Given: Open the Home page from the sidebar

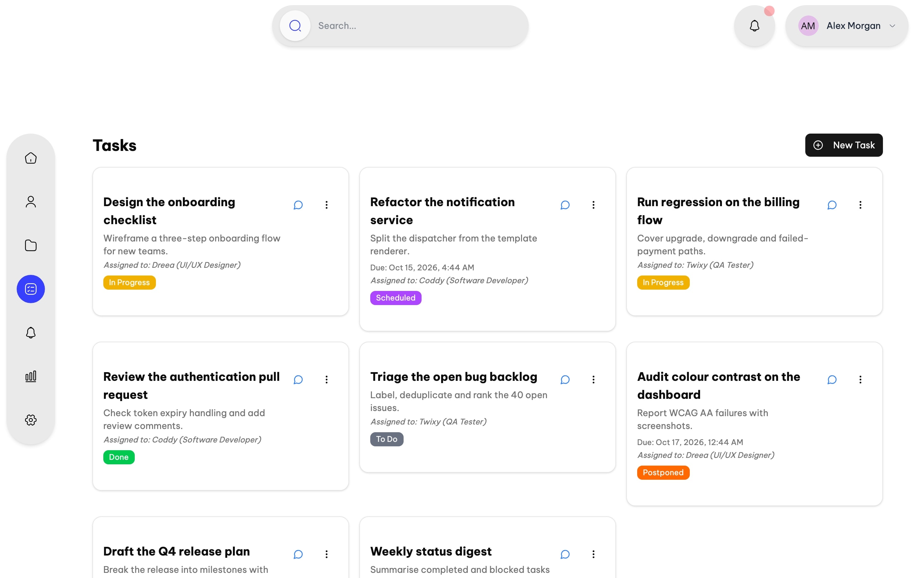Looking at the screenshot, I should pyautogui.click(x=30, y=158).
